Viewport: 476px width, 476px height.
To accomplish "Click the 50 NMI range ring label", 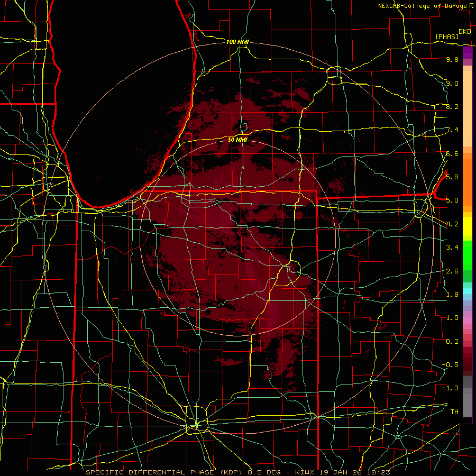I will (x=237, y=140).
